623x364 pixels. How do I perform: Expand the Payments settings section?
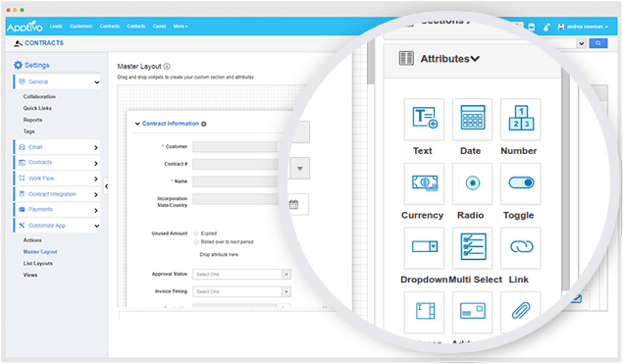click(57, 209)
